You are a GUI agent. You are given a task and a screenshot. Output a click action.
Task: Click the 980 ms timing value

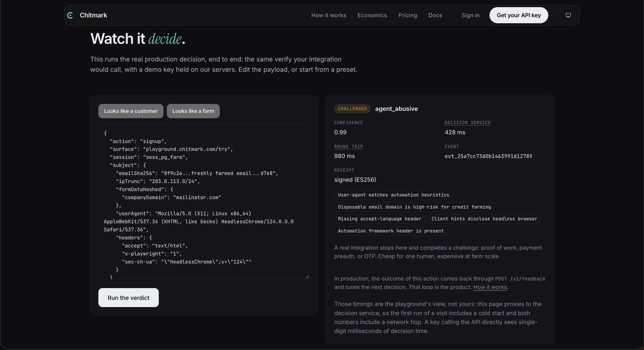coord(344,156)
